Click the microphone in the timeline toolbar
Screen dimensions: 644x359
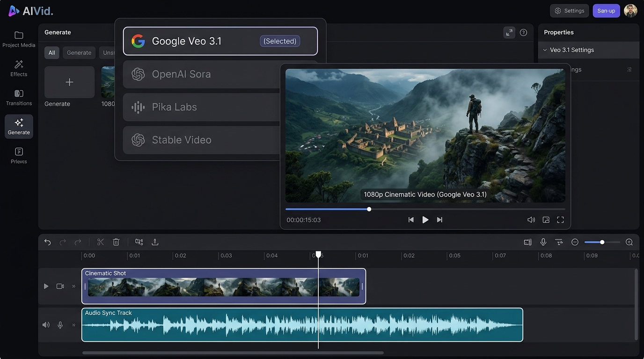pyautogui.click(x=543, y=242)
